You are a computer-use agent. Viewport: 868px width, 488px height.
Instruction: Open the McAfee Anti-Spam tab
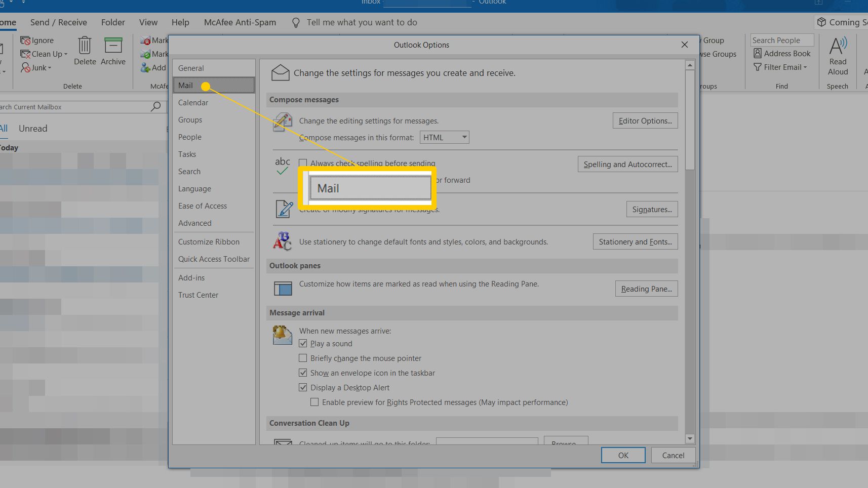[x=240, y=22]
